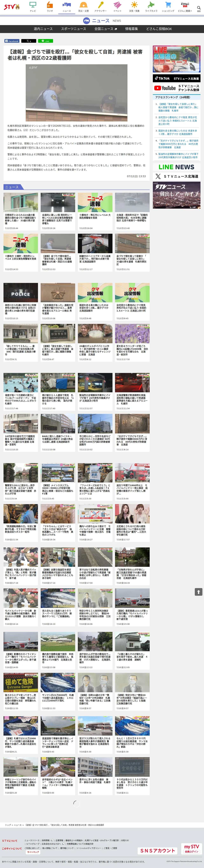Open the 「マキちゃん」にはサービス natto card
This screenshot has width=204, height=868.
58,523
